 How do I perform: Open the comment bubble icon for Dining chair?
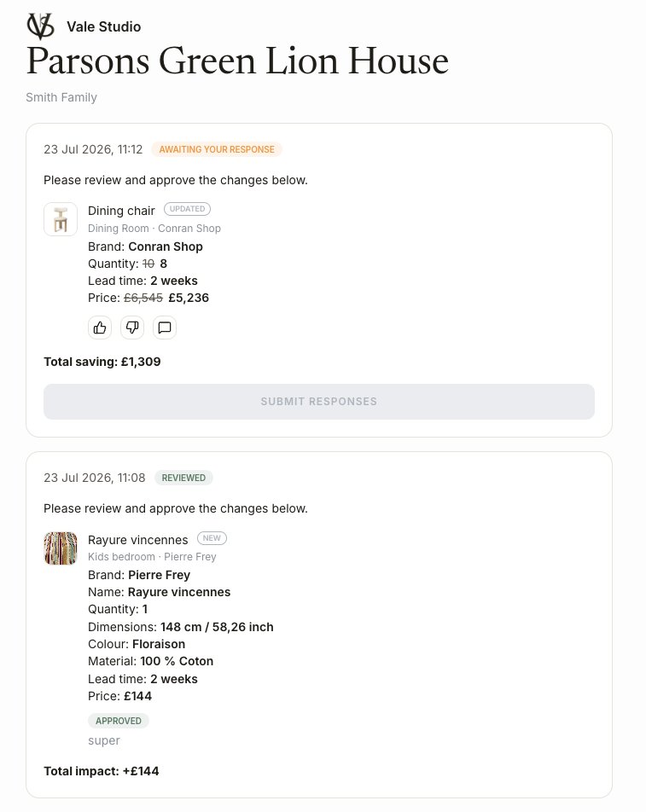point(165,328)
